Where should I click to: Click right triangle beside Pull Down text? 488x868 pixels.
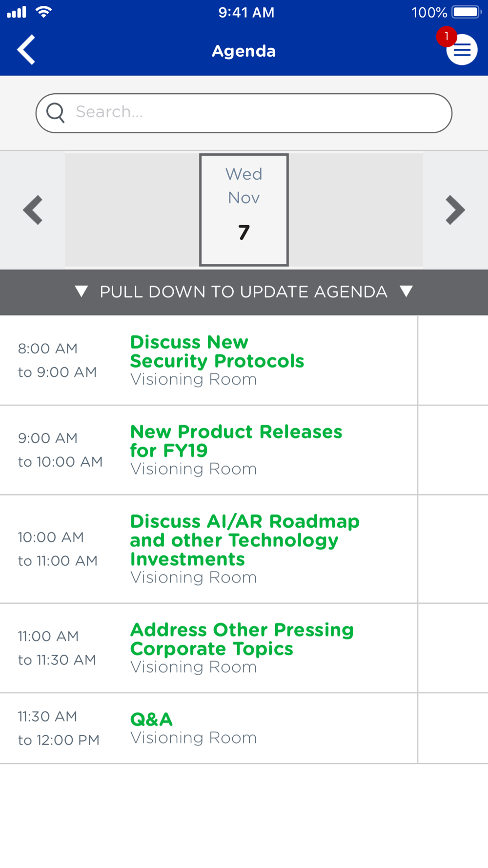click(x=407, y=291)
